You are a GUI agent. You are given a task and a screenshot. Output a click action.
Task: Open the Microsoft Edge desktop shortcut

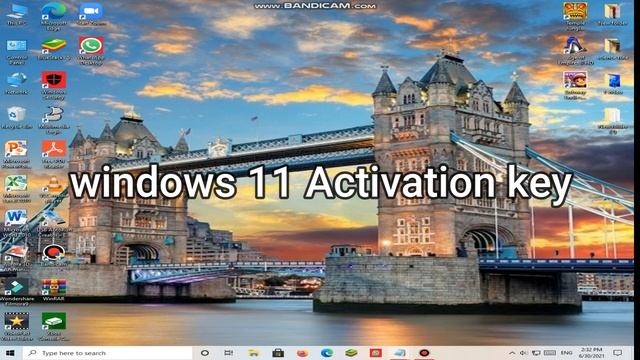tap(54, 16)
